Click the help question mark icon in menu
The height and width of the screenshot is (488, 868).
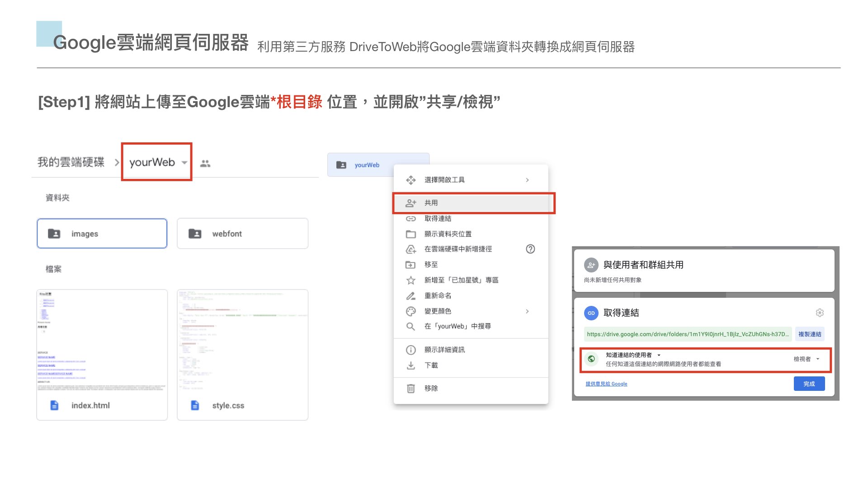coord(530,249)
